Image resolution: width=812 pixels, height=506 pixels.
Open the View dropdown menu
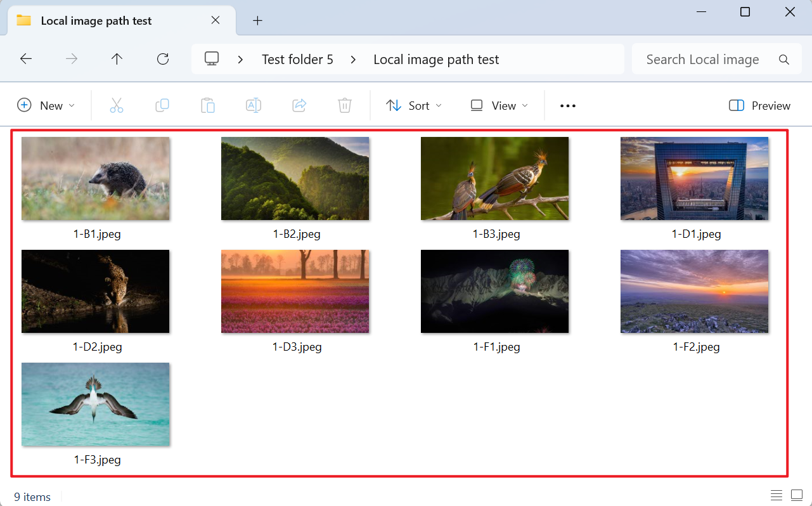[x=498, y=105]
